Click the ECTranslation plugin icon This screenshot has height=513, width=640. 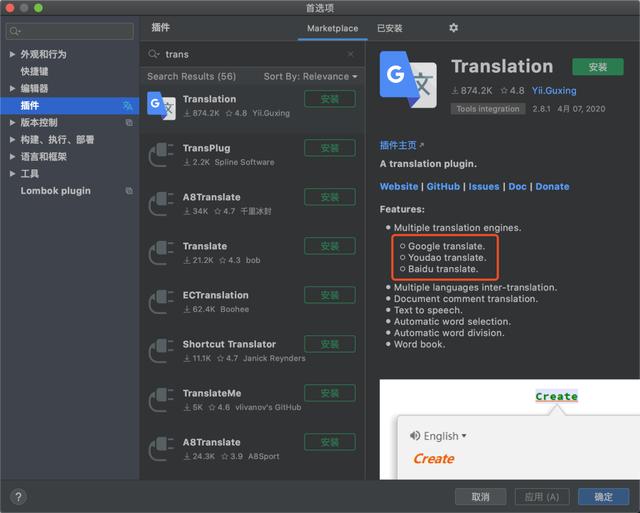(x=162, y=301)
